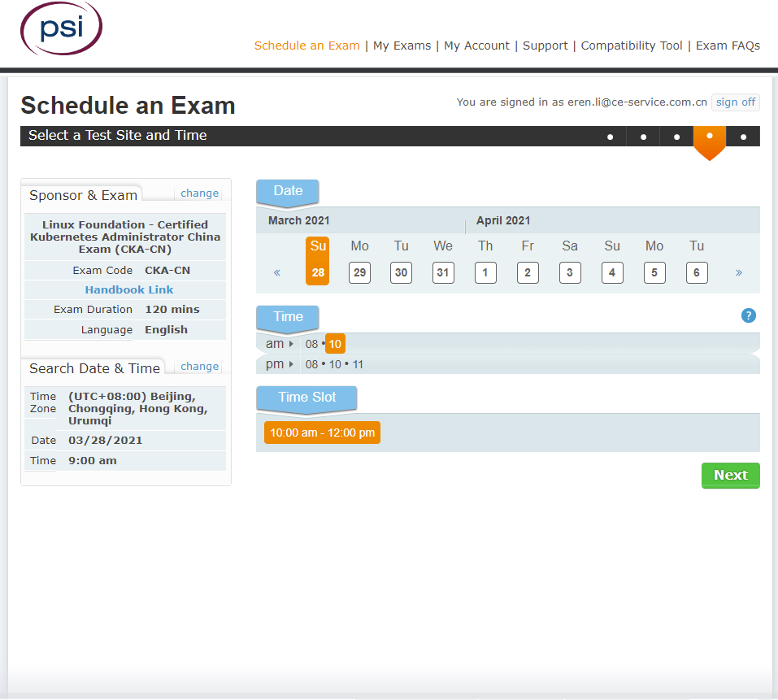Select Saturday April 3 date
This screenshot has height=700, width=778.
(x=570, y=272)
